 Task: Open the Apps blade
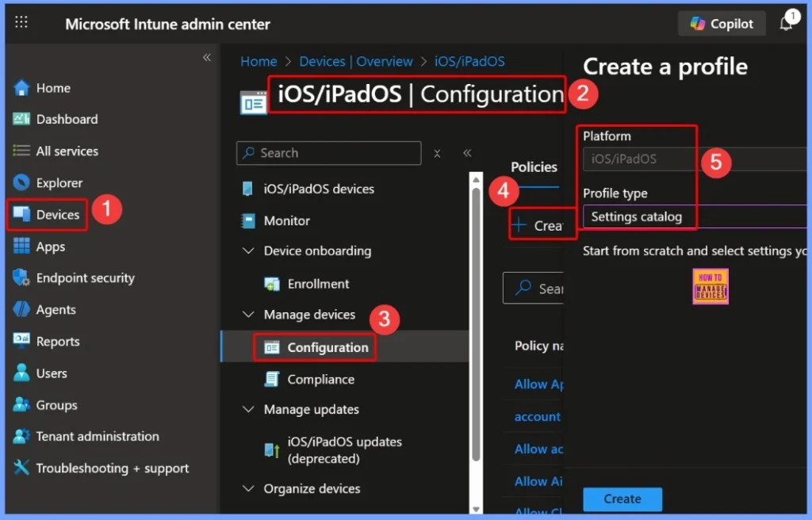[51, 247]
